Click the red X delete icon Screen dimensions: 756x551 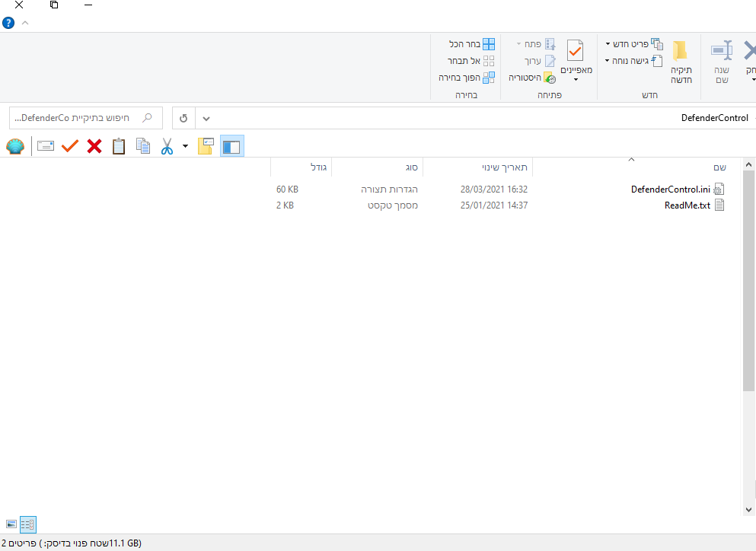[x=94, y=146]
